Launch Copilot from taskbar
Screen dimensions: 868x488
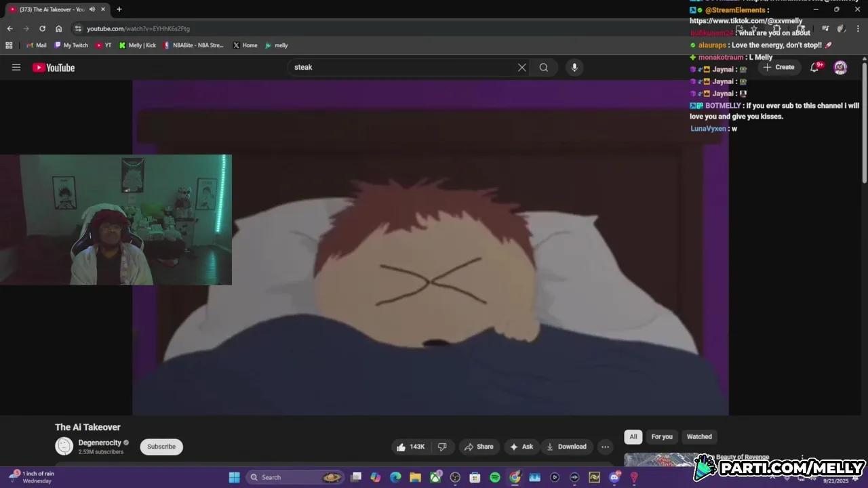(x=376, y=477)
